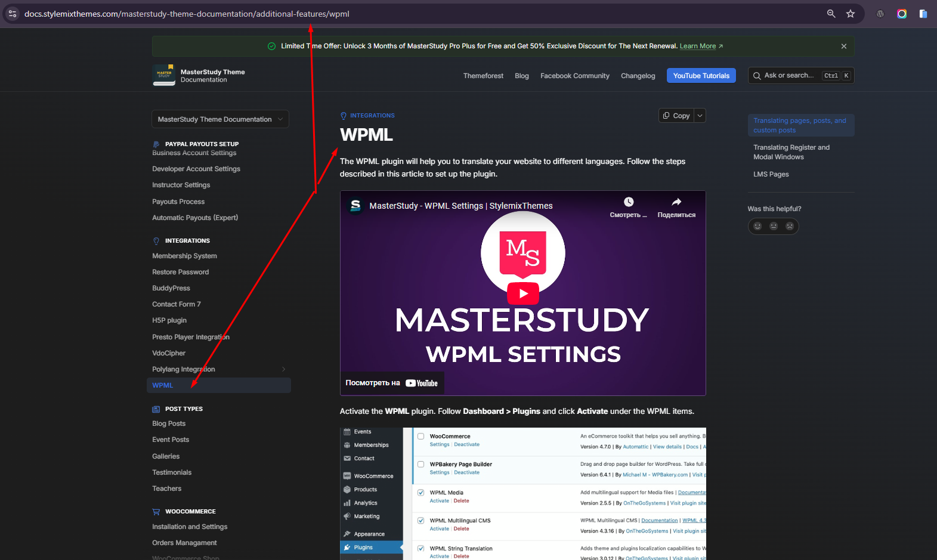The image size is (937, 560).
Task: Jump to LMS Pages section
Action: (771, 174)
